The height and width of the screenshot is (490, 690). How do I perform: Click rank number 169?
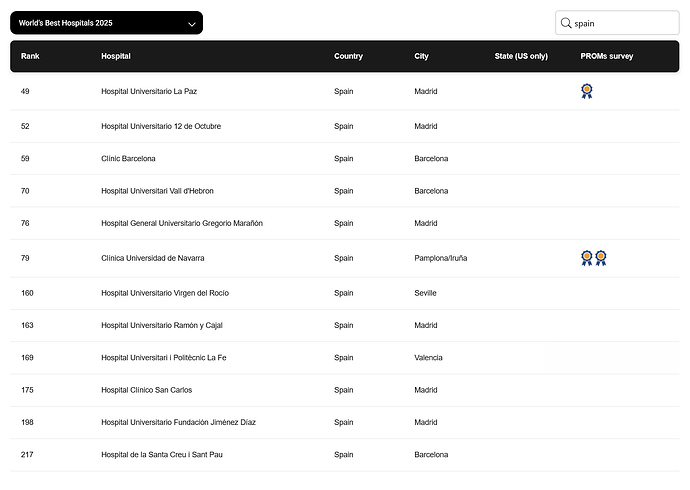coord(27,358)
